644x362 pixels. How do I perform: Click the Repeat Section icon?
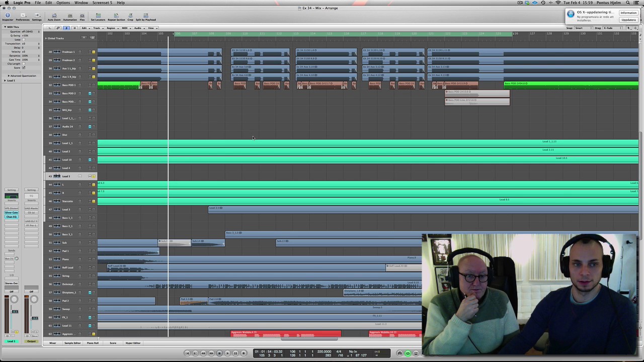tap(116, 17)
